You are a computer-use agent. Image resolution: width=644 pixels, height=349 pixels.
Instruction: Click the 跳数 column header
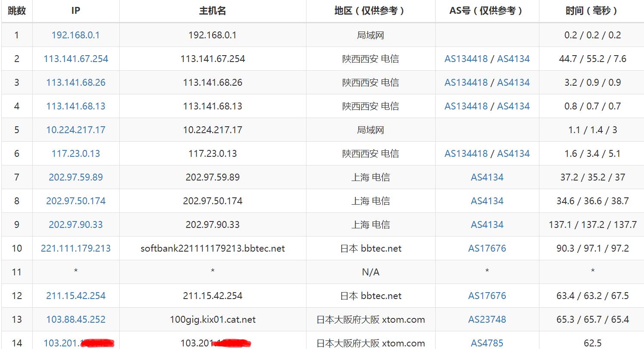click(x=16, y=11)
